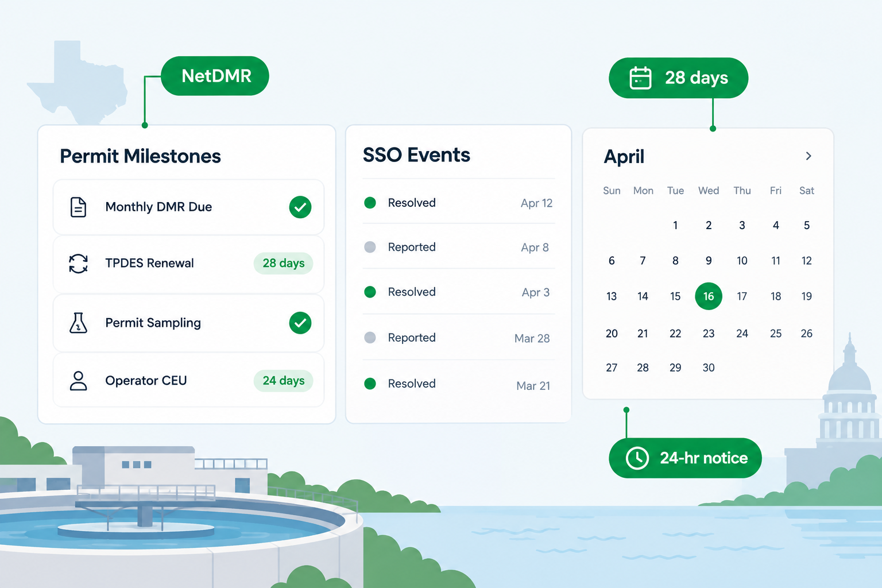Open the Monthly DMR Due milestone row

pyautogui.click(x=188, y=207)
